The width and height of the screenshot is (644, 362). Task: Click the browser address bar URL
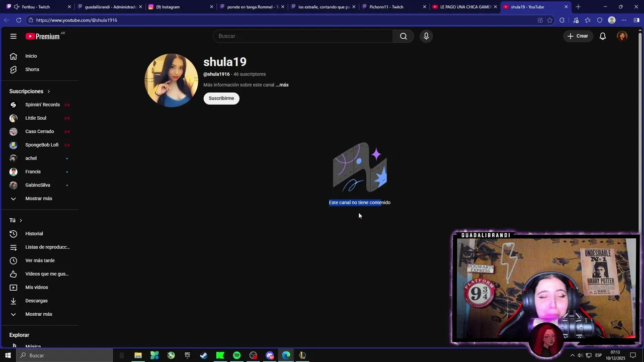point(76,20)
